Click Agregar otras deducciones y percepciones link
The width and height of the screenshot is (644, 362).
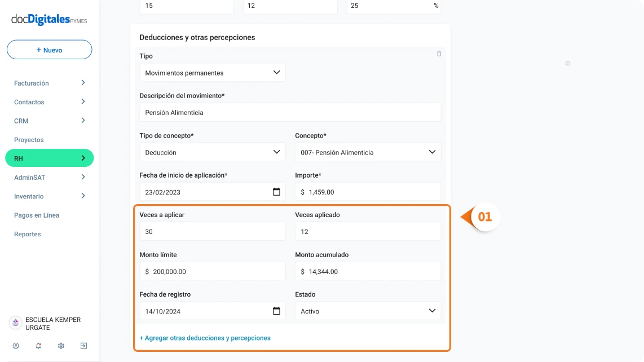click(205, 338)
